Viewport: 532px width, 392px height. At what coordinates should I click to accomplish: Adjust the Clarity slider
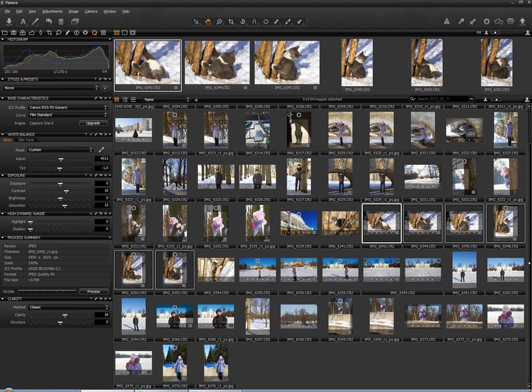point(65,315)
